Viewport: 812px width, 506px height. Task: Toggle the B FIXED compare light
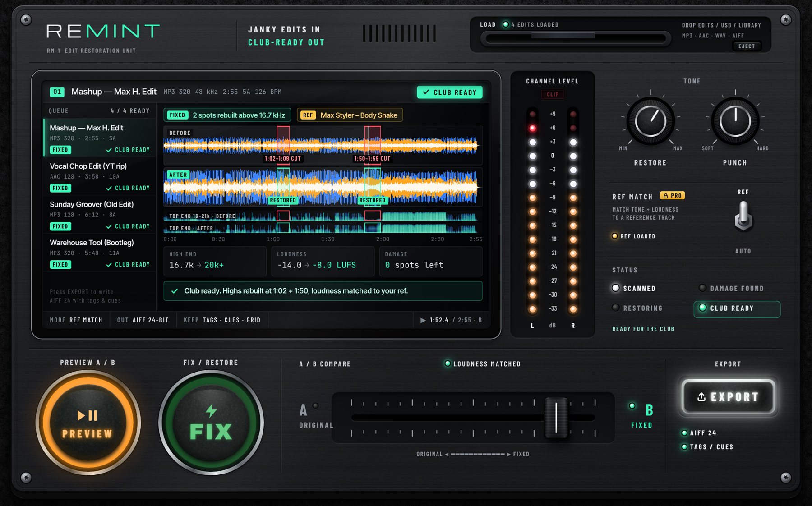[632, 406]
